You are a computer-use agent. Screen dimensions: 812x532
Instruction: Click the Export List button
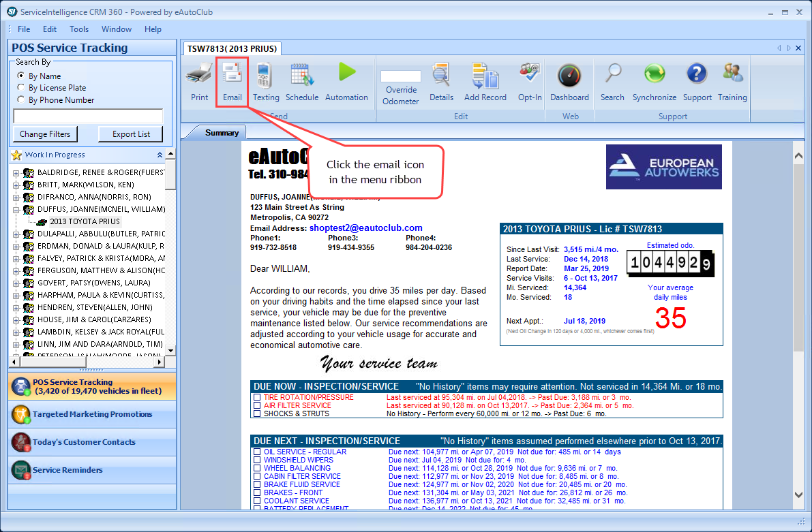(x=131, y=134)
